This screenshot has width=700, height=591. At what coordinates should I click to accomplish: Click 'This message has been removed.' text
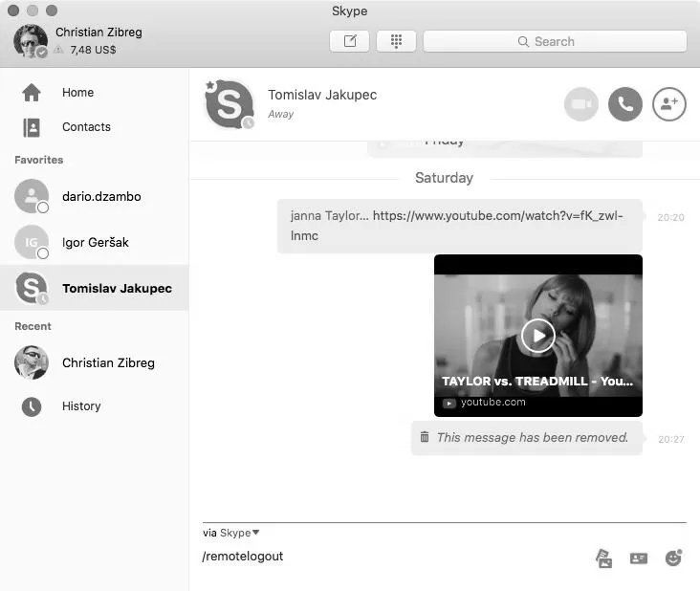click(x=533, y=437)
